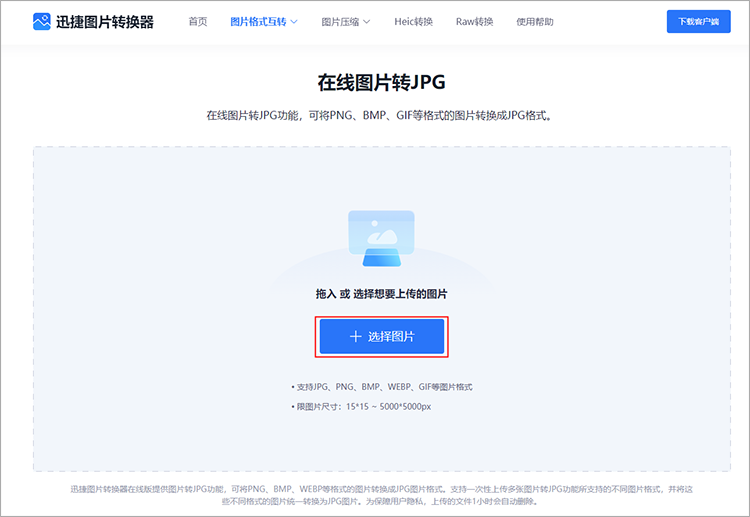This screenshot has height=517, width=750.
Task: Open the 首页 menu item
Action: click(x=198, y=22)
